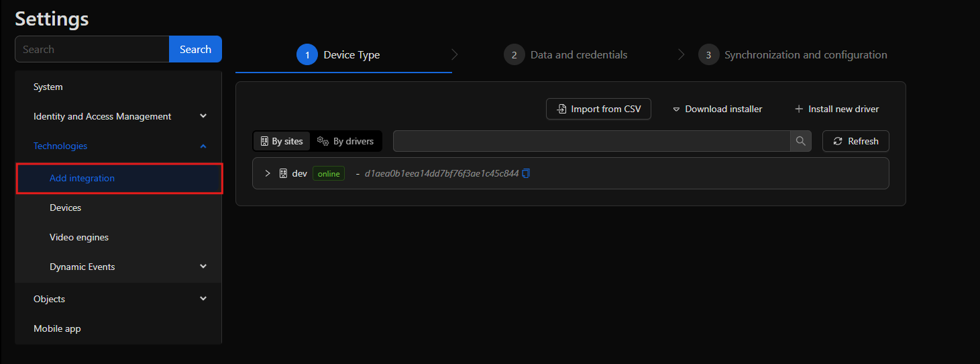The height and width of the screenshot is (364, 980).
Task: Click the building icon next to dev
Action: tap(284, 173)
